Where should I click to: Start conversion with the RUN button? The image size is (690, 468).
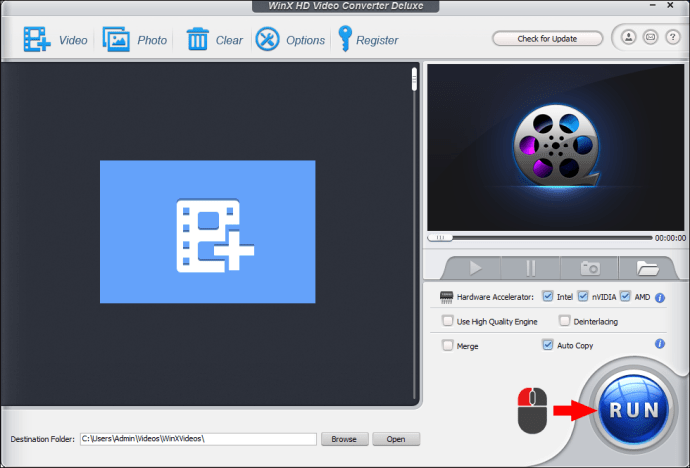click(x=634, y=410)
